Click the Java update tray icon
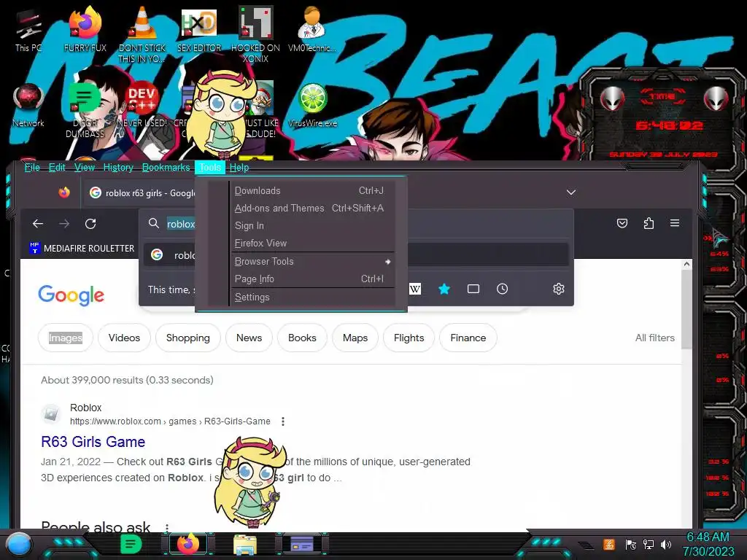The image size is (747, 560). 609,544
